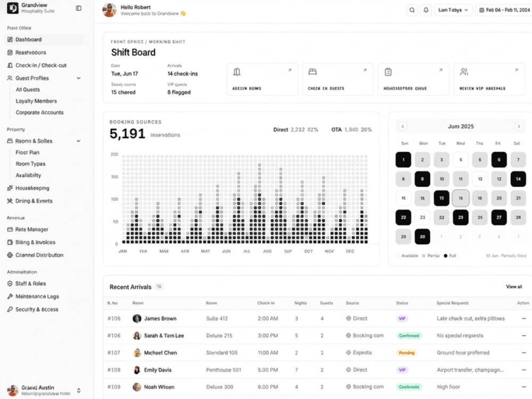This screenshot has width=532, height=399.
Task: Click the Staff & Roles icon
Action: click(10, 284)
